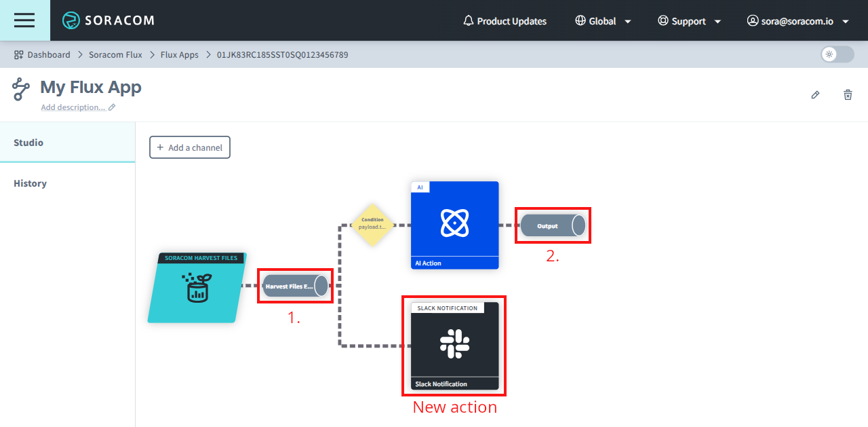Click the Add description link
This screenshot has height=427, width=868.
pos(73,107)
